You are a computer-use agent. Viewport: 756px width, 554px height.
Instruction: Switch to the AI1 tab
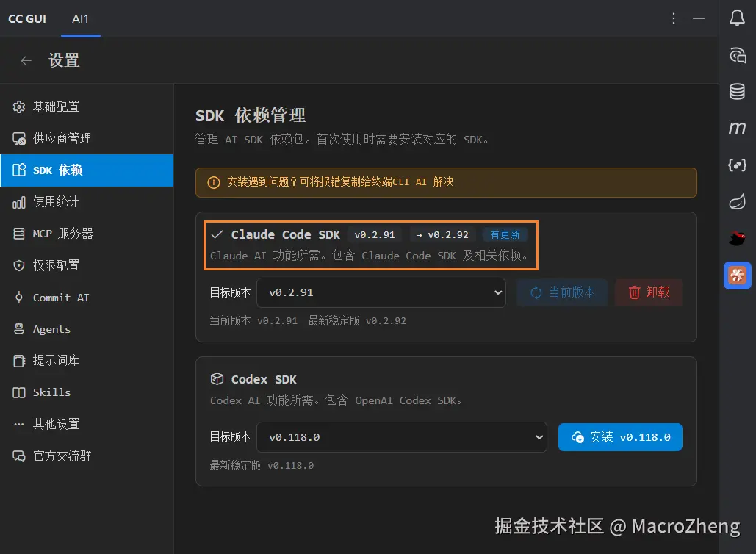coord(81,19)
